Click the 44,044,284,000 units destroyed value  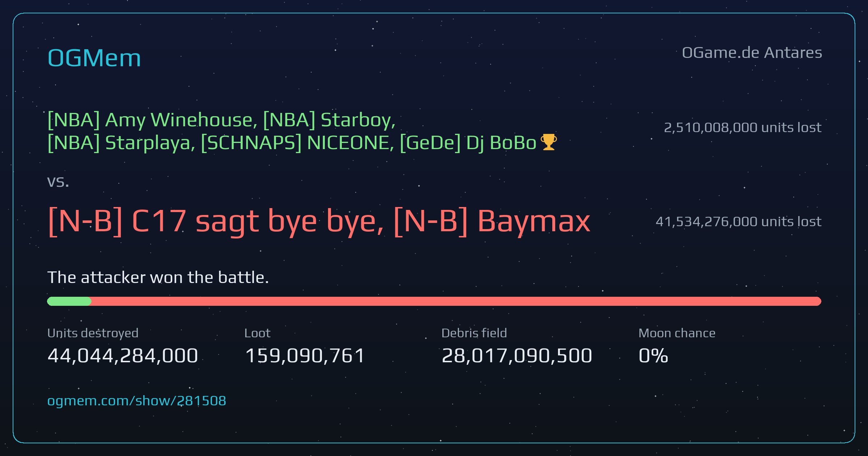tap(123, 355)
